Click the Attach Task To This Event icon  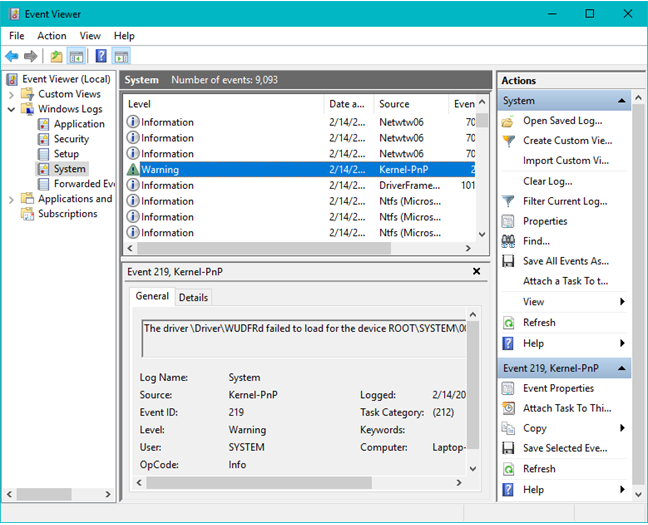tap(509, 408)
